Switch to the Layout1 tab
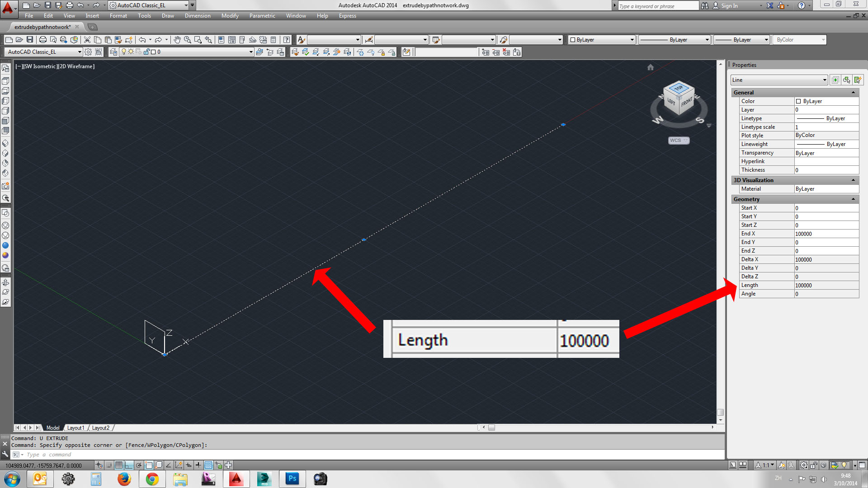Viewport: 868px width, 488px height. [75, 427]
